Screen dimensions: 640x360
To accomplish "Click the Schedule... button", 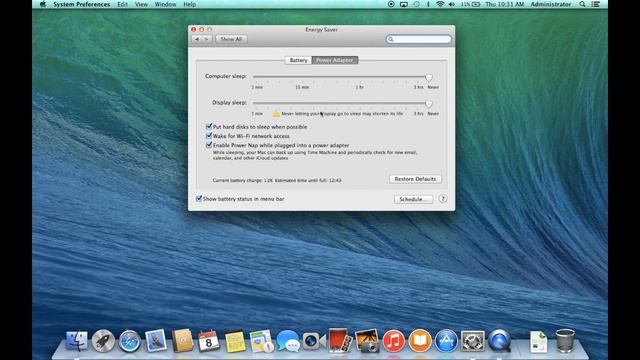I will pyautogui.click(x=413, y=199).
